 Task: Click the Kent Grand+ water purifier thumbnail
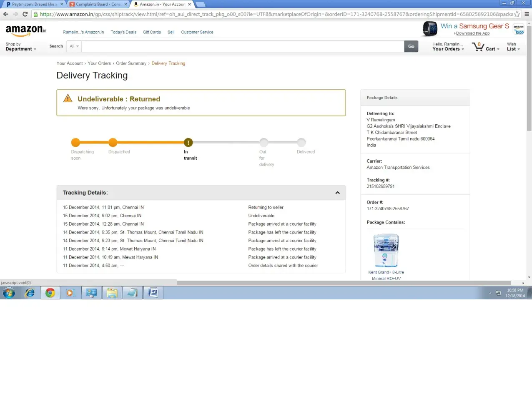386,250
